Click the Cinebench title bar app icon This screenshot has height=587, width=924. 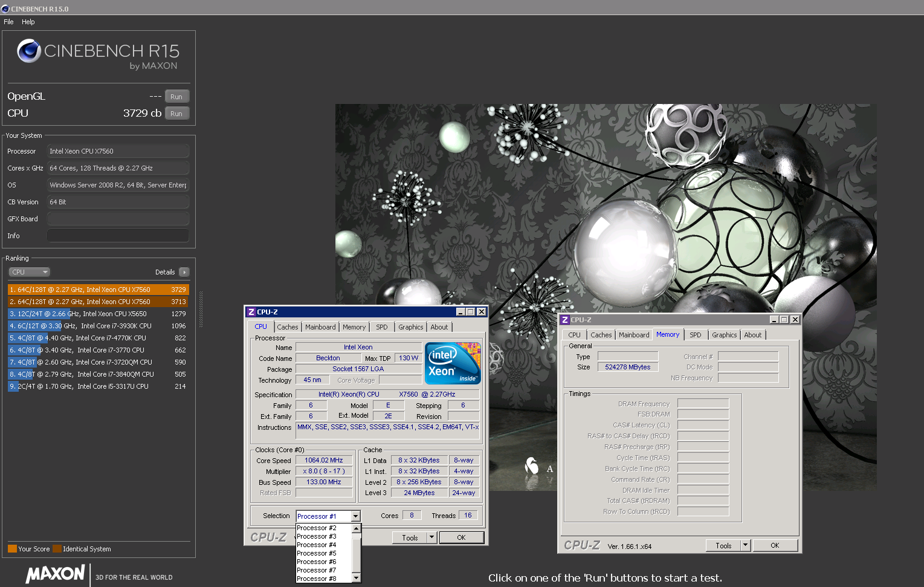pyautogui.click(x=5, y=8)
